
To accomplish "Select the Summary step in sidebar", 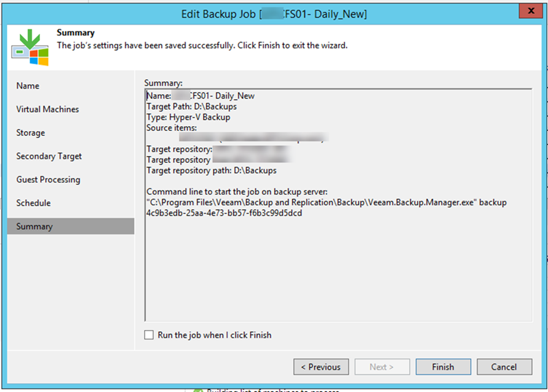I will point(70,226).
